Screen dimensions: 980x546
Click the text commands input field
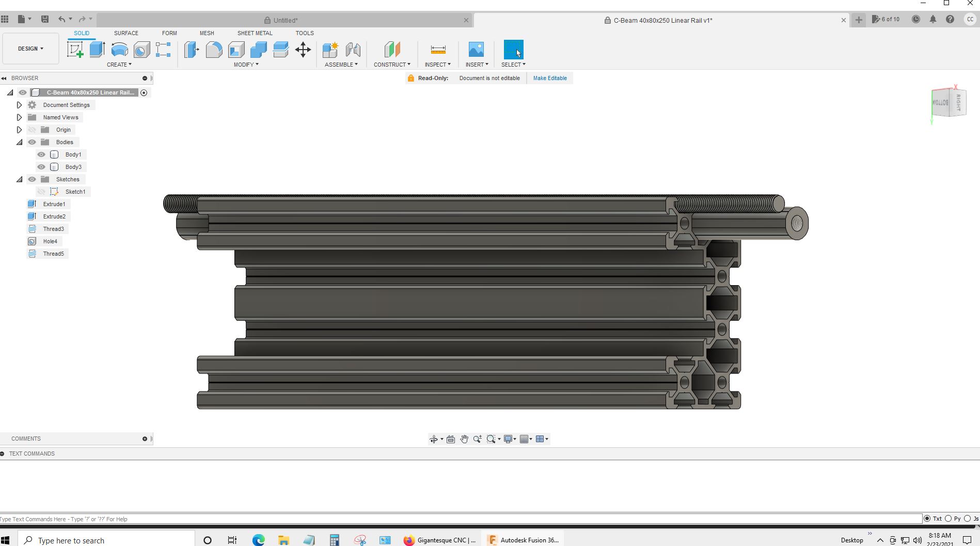tap(461, 519)
